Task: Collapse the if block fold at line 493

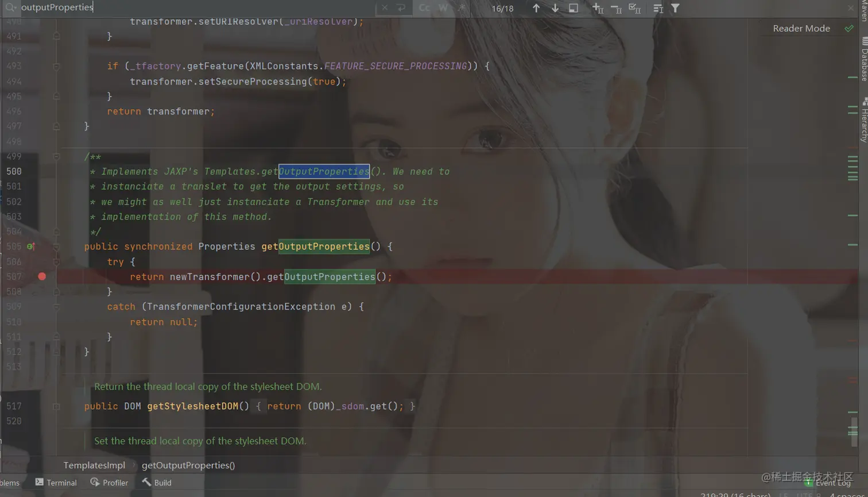Action: [56, 66]
